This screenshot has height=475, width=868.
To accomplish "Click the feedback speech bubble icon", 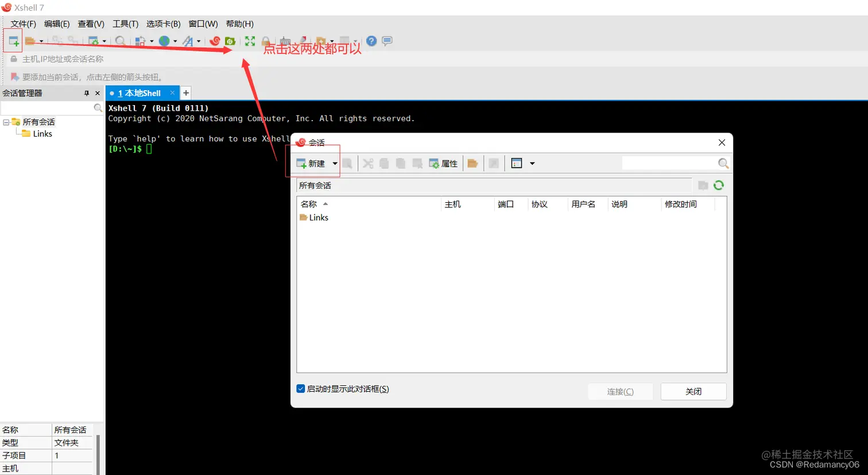I will [x=387, y=41].
